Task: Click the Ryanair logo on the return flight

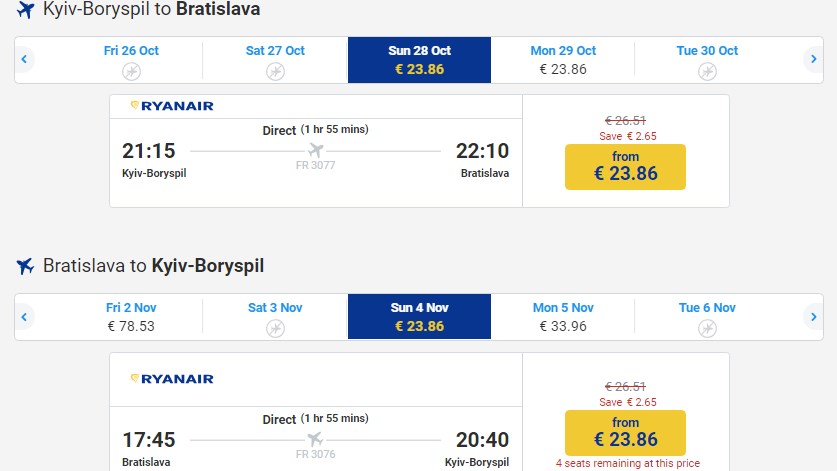Action: (172, 379)
